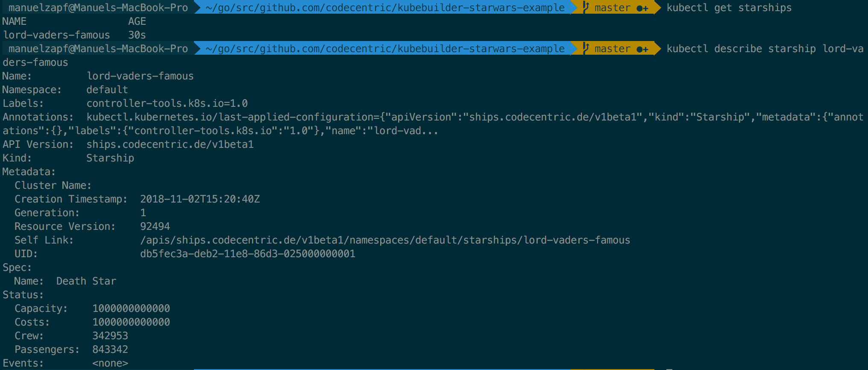Viewport: 868px width, 370px height.
Task: Click the Self Link path value
Action: tap(385, 240)
